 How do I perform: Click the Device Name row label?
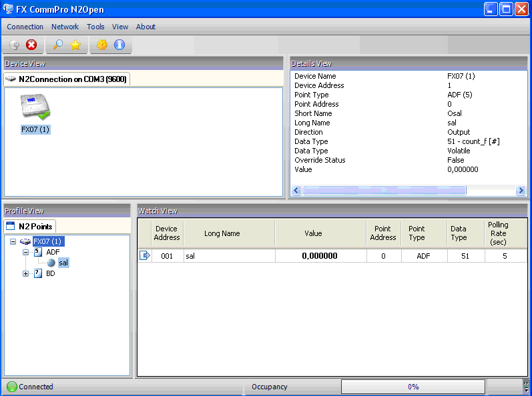[315, 76]
